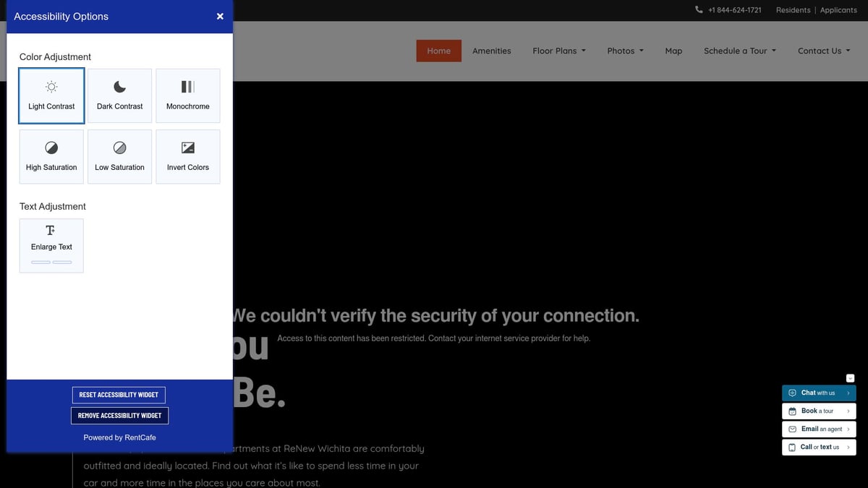Image resolution: width=868 pixels, height=488 pixels.
Task: Enable the Light Contrast option
Action: pos(51,96)
